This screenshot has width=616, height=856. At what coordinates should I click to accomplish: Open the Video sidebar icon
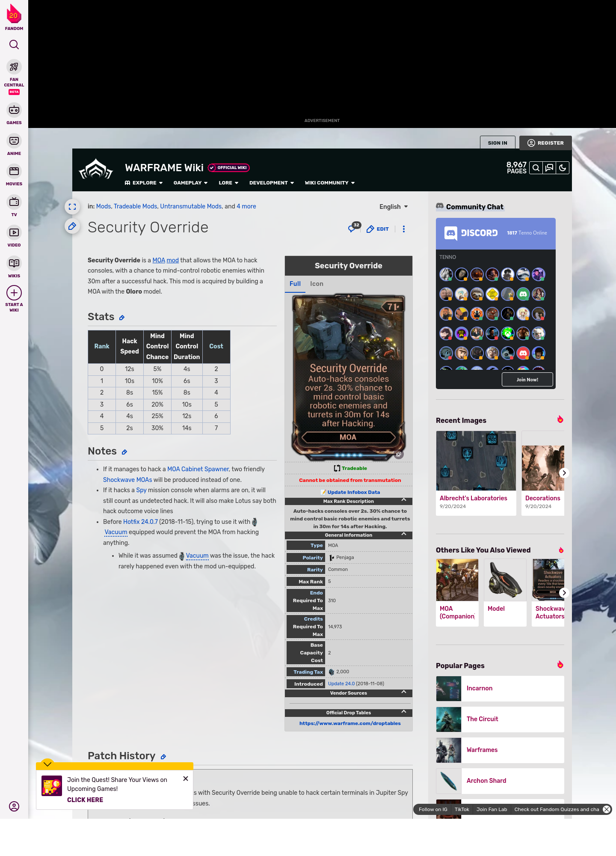pos(14,232)
